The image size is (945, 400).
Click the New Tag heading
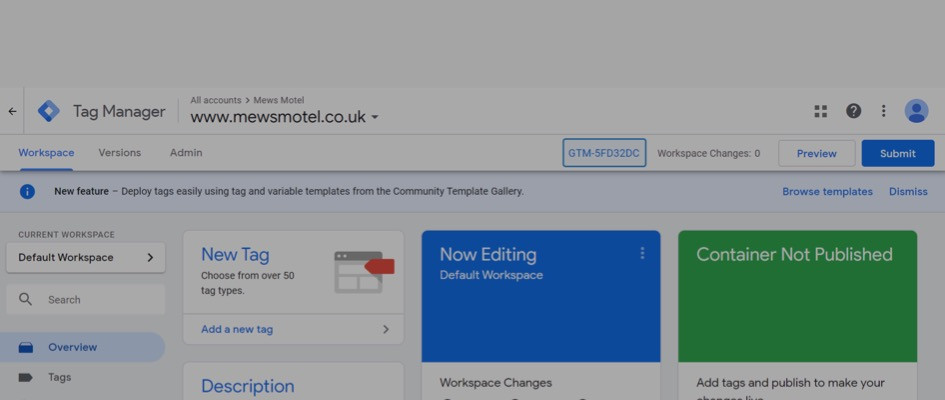(x=235, y=255)
